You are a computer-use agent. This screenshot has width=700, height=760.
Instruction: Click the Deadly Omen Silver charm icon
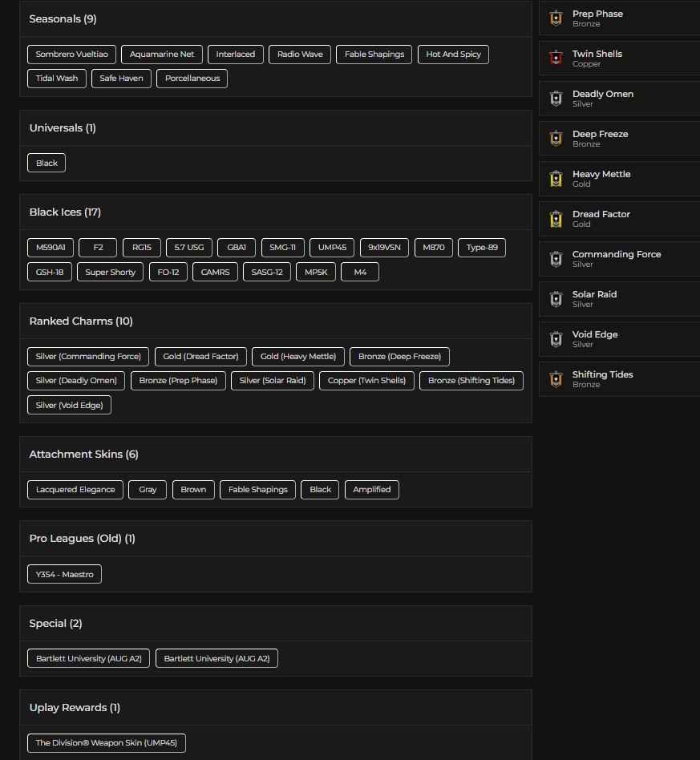pos(556,98)
